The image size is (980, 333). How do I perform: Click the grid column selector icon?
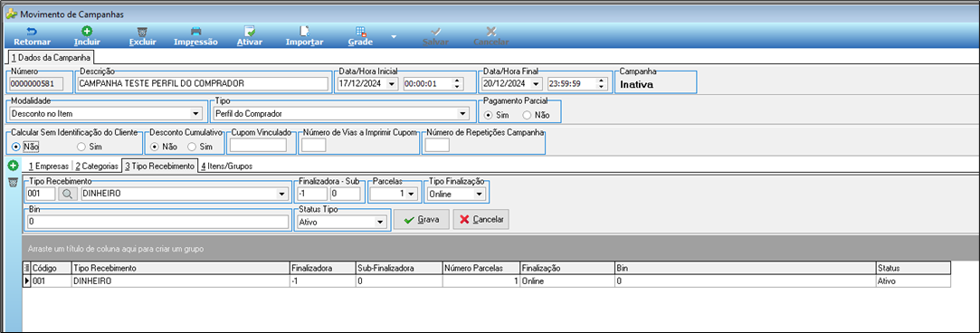(x=26, y=268)
